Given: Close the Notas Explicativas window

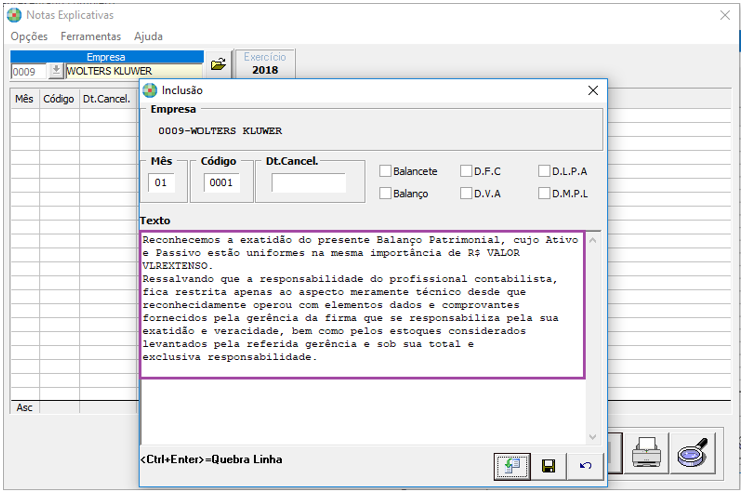Looking at the screenshot, I should point(725,15).
